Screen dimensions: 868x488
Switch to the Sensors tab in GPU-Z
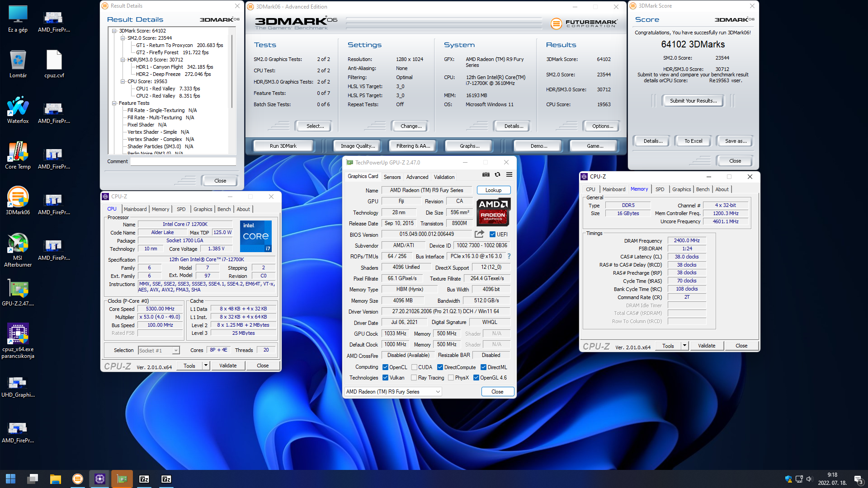pos(392,177)
